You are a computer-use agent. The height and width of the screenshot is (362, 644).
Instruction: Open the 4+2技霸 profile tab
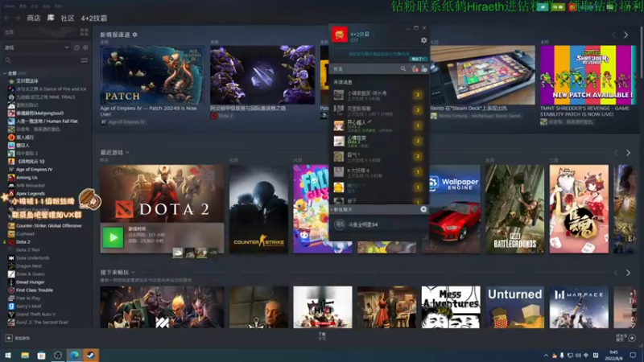point(93,18)
